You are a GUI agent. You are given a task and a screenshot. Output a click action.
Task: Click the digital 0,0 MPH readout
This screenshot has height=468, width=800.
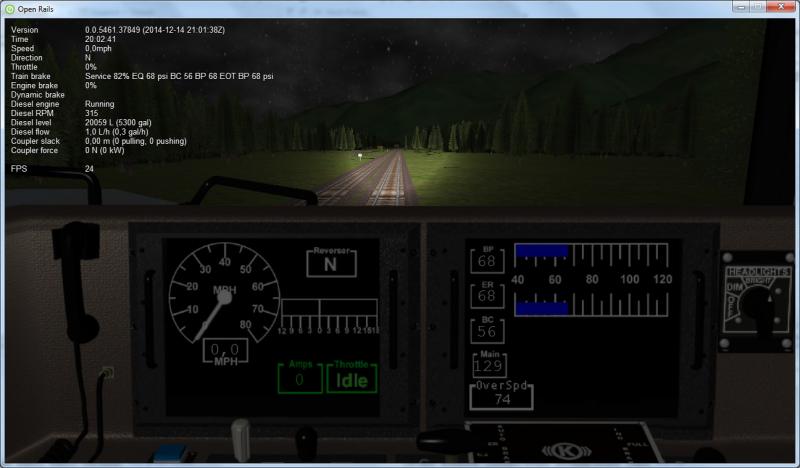(x=226, y=351)
